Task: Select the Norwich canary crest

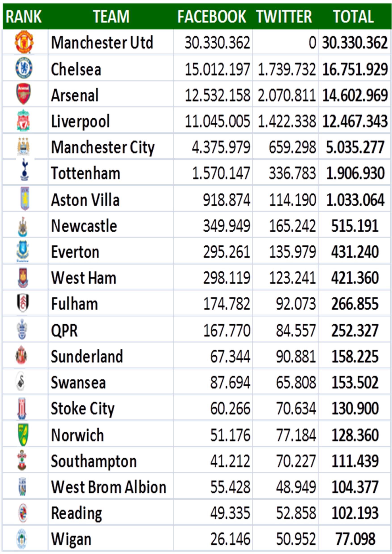Action: (23, 434)
